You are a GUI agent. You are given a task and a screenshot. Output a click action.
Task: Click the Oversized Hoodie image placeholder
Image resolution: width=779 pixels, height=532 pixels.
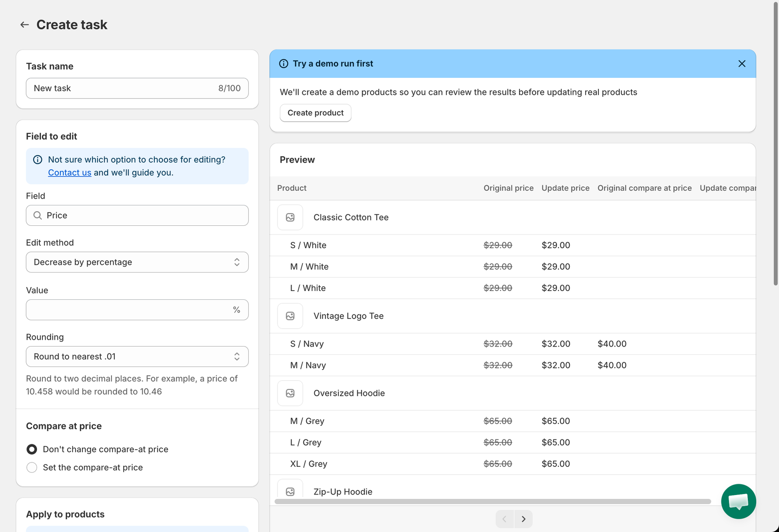coord(290,393)
